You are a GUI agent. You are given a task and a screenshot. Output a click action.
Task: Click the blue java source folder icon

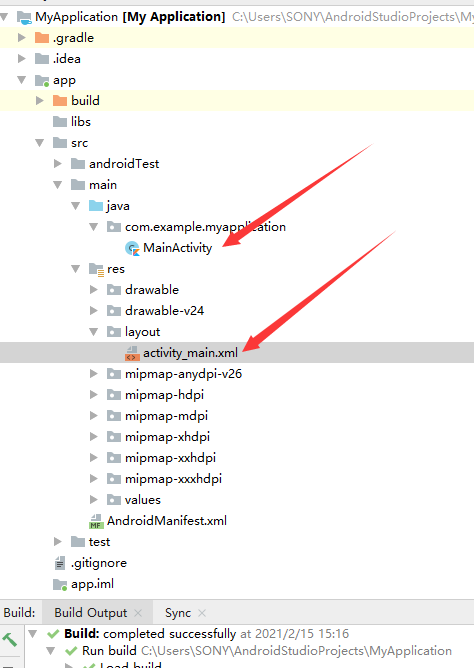click(x=96, y=206)
